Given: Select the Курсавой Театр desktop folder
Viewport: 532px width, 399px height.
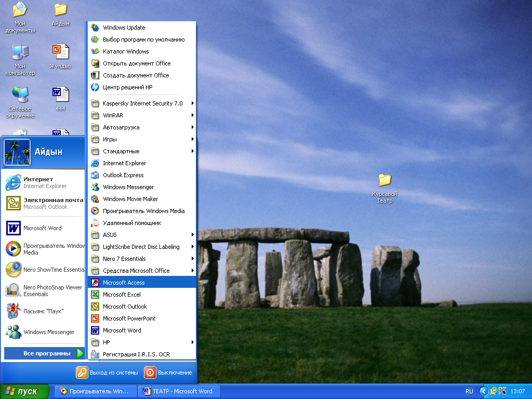Looking at the screenshot, I should [x=384, y=188].
